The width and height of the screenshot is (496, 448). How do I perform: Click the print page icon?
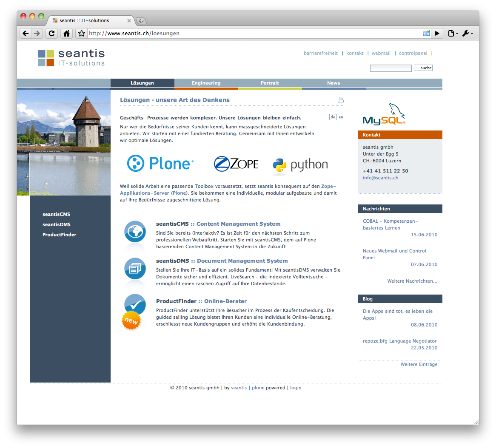point(340,100)
